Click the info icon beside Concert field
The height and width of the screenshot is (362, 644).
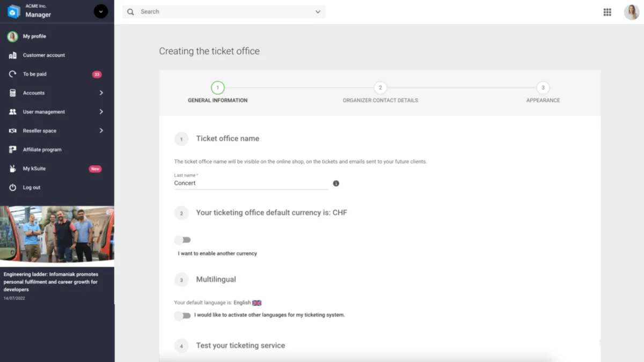[x=336, y=183]
